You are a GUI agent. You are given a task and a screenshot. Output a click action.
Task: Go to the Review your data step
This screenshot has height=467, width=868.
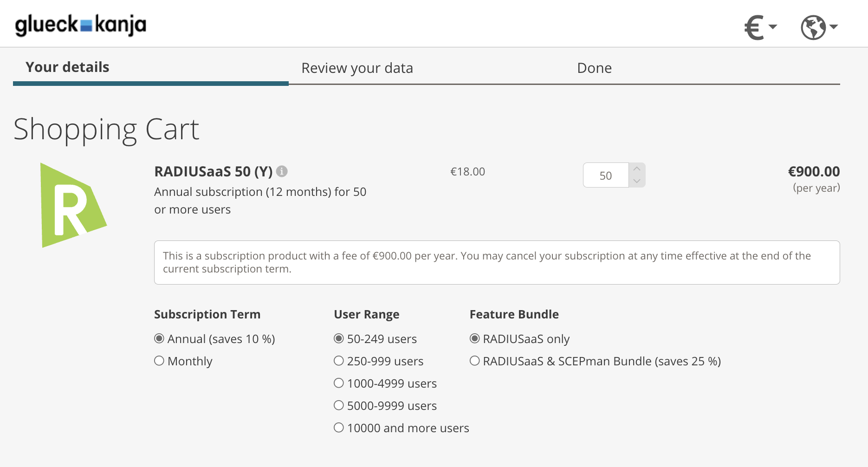(x=357, y=68)
